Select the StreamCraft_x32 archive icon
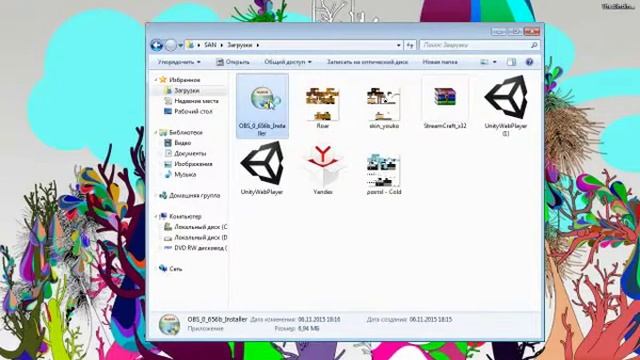The height and width of the screenshot is (360, 640). [x=445, y=97]
